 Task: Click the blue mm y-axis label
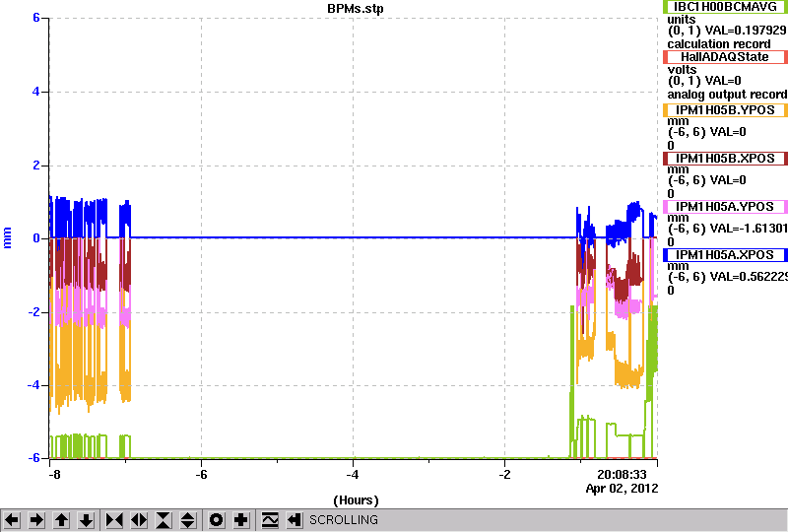(x=7, y=237)
